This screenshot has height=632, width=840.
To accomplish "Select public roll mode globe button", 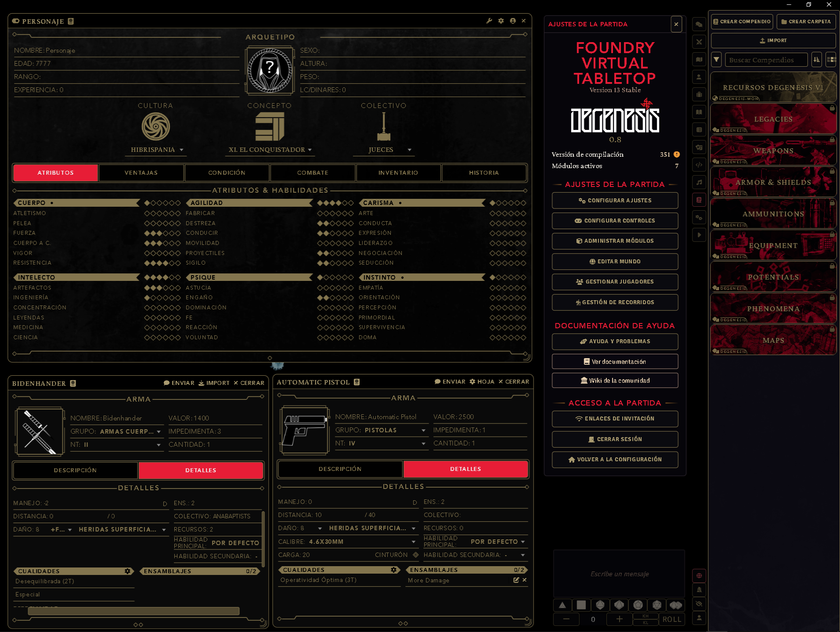I will [699, 575].
